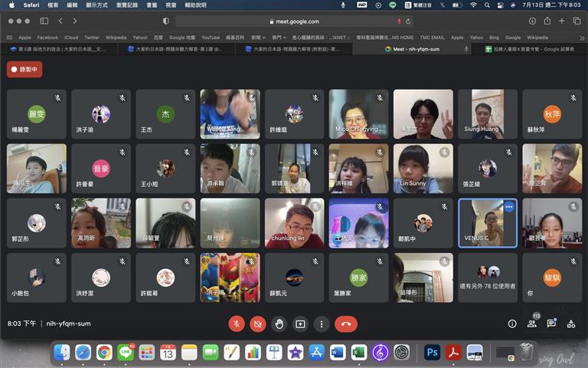The height and width of the screenshot is (368, 588).
Task: Open microphone indicator in menu bar
Action: point(343,5)
